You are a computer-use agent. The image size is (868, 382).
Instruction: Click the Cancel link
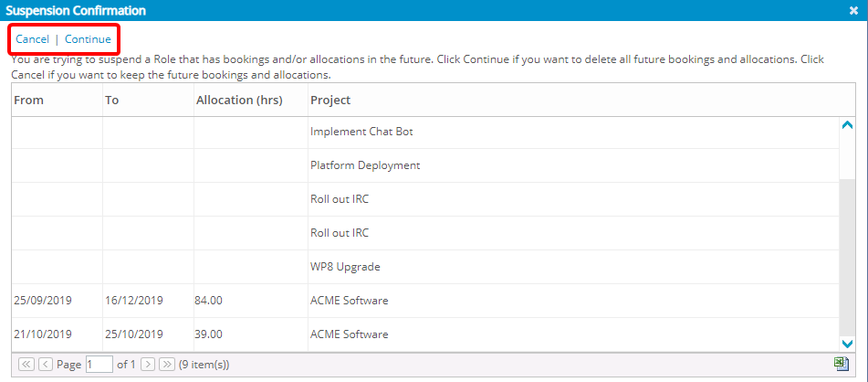pyautogui.click(x=32, y=39)
